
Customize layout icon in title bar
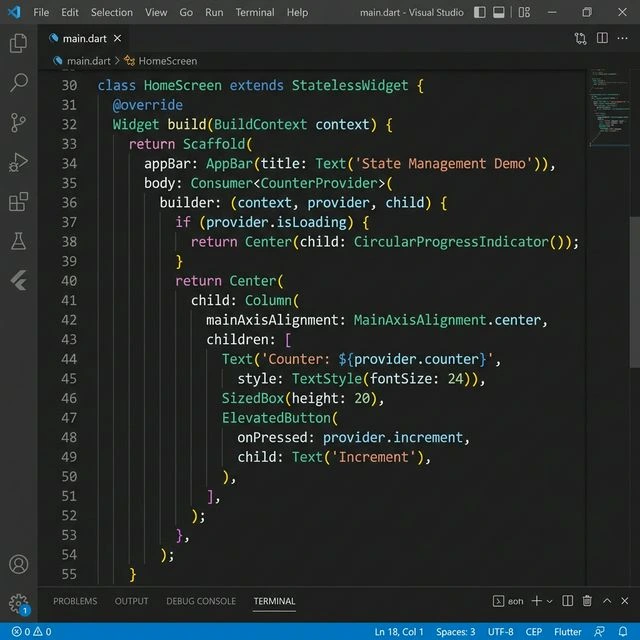(524, 12)
